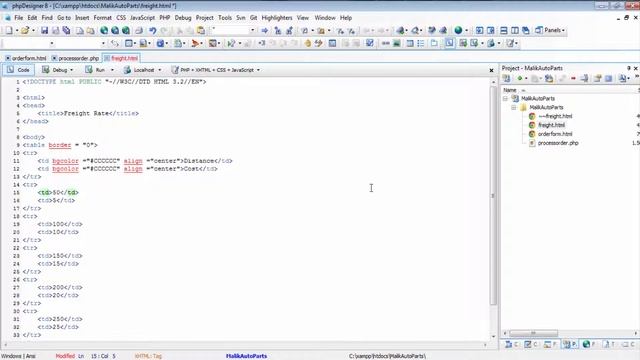
Task: Select freight.html in project tree
Action: pyautogui.click(x=551, y=125)
